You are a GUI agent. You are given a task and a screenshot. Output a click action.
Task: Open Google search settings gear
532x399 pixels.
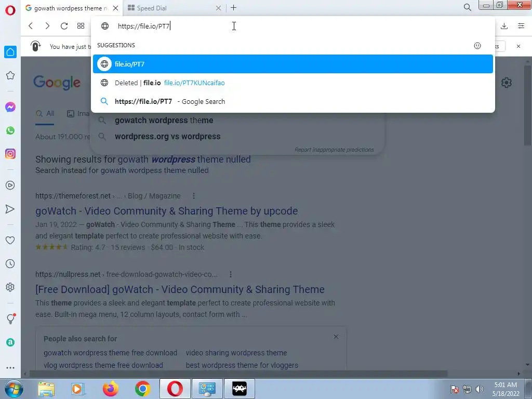coord(506,83)
